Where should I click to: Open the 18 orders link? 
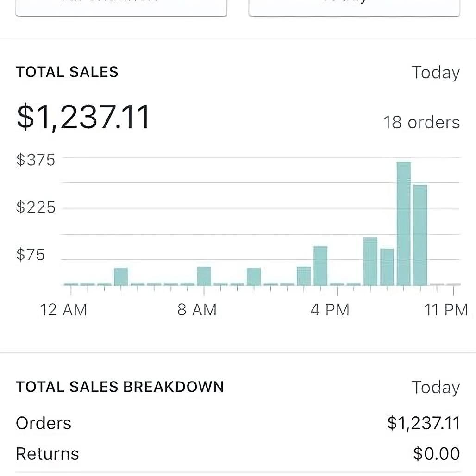click(x=421, y=122)
